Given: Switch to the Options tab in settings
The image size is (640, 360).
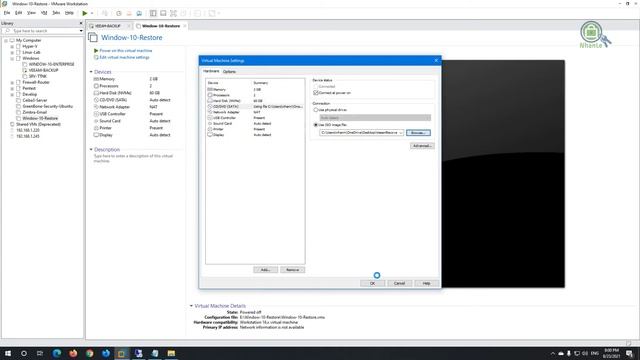Looking at the screenshot, I should click(x=229, y=71).
